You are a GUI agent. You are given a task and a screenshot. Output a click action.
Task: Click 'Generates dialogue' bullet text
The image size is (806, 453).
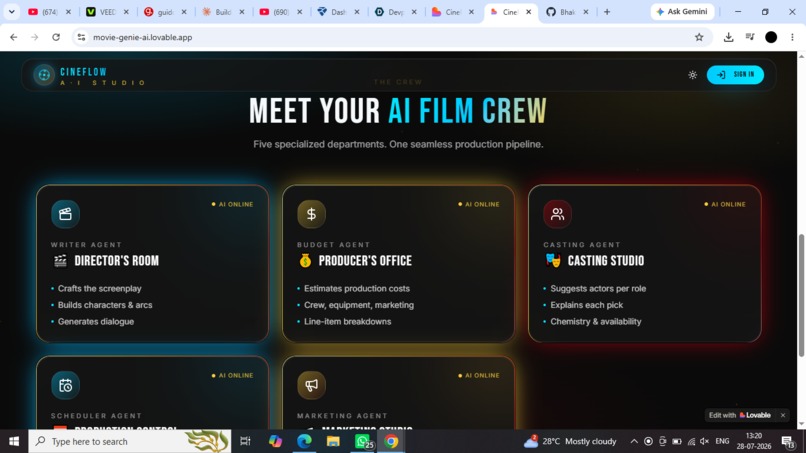[x=96, y=321]
